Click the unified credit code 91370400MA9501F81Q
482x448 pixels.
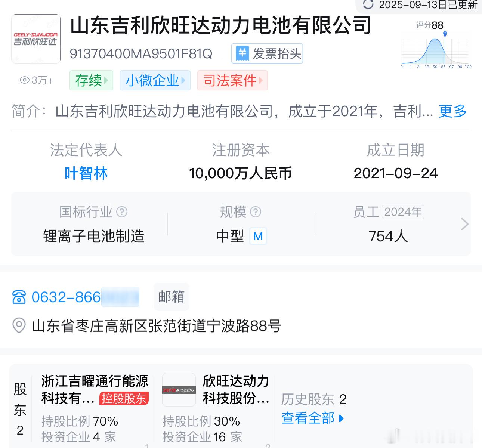141,54
